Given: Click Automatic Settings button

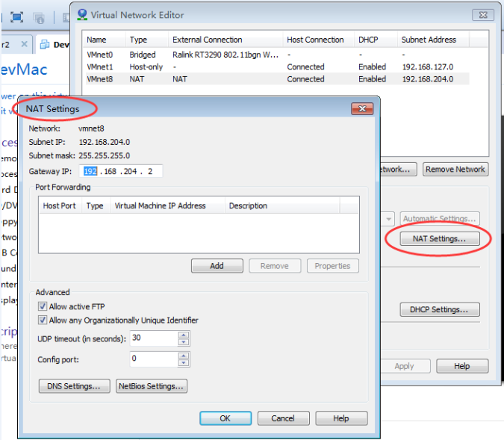Looking at the screenshot, I should 440,219.
